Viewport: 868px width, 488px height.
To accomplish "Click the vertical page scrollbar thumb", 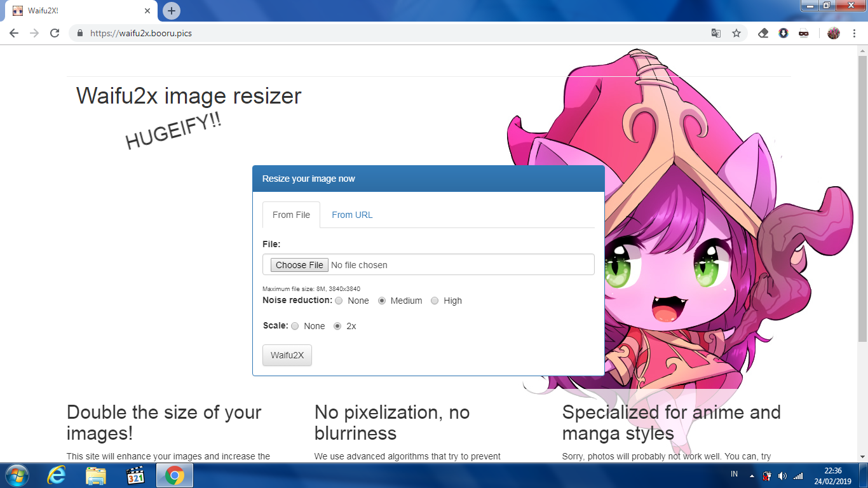I will (862, 198).
